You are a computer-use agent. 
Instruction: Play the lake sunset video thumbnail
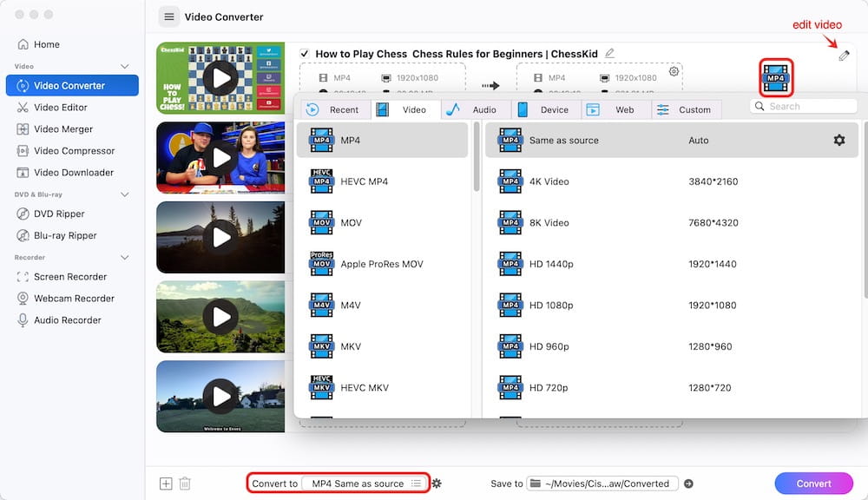pos(220,238)
